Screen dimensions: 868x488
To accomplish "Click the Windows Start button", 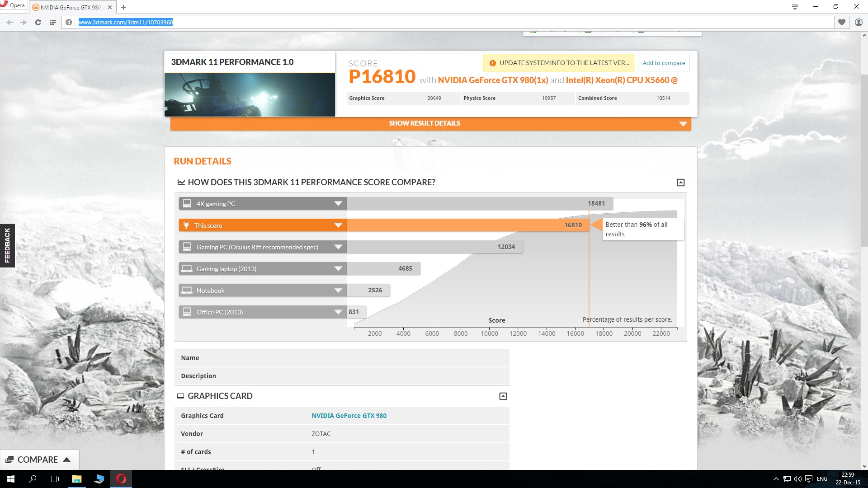I will click(11, 479).
